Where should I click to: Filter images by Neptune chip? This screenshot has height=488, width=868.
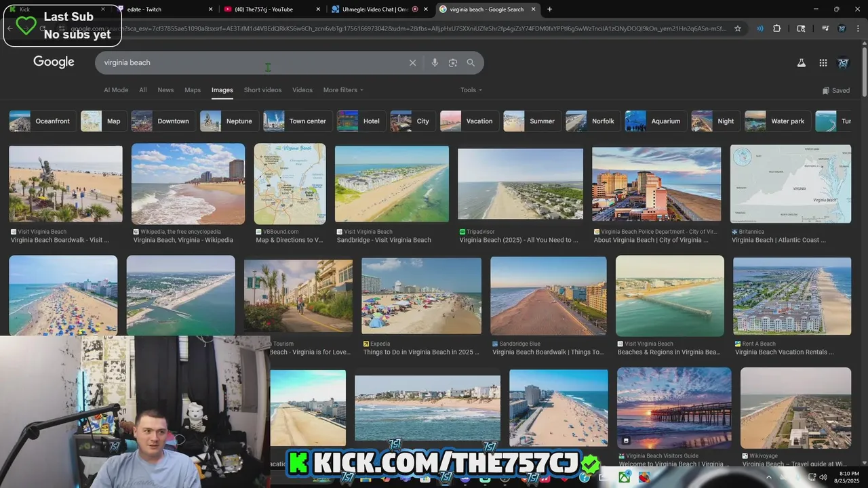(229, 121)
